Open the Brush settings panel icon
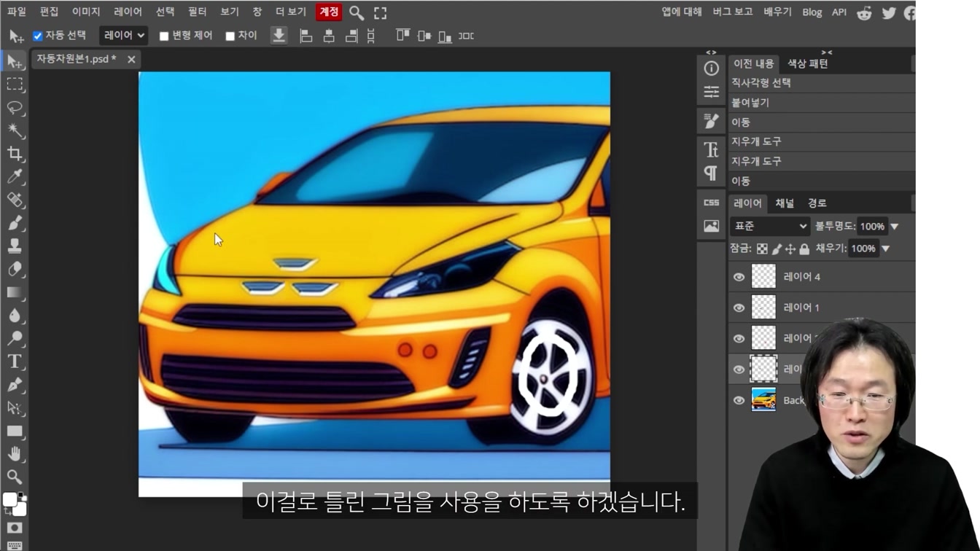The height and width of the screenshot is (551, 980). 712,121
